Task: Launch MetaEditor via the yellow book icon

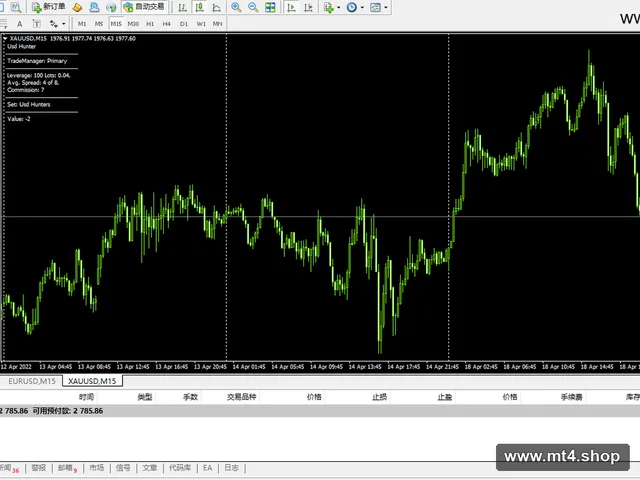Action: 77,7
